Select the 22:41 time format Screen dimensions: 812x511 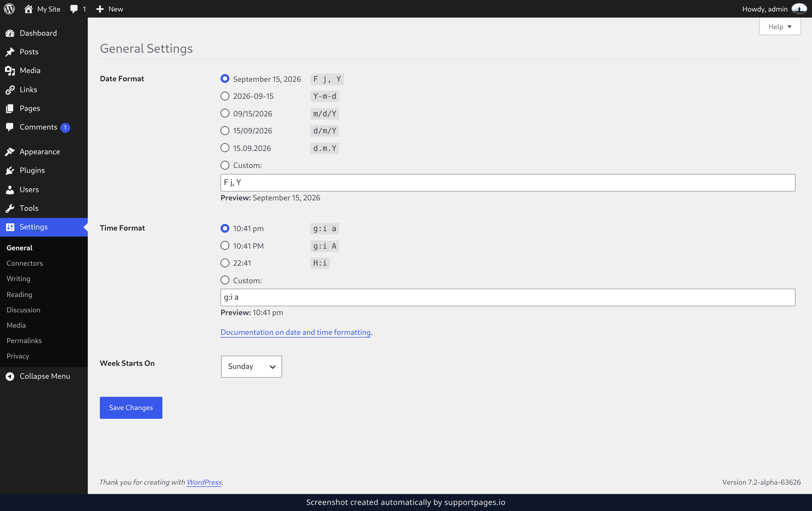point(225,263)
